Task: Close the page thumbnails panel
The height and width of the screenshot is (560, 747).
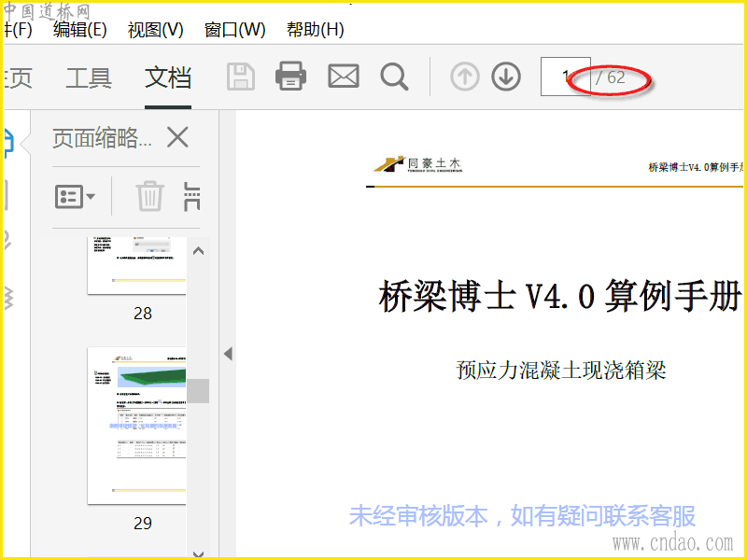Action: click(177, 137)
